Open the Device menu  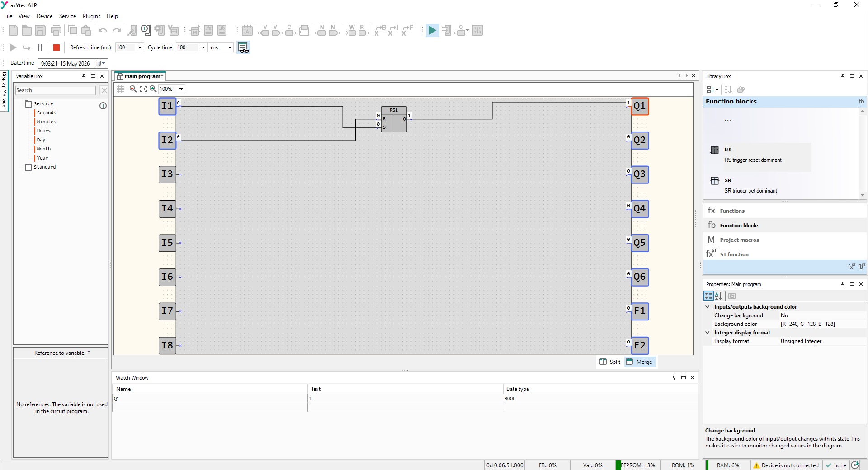pos(44,16)
